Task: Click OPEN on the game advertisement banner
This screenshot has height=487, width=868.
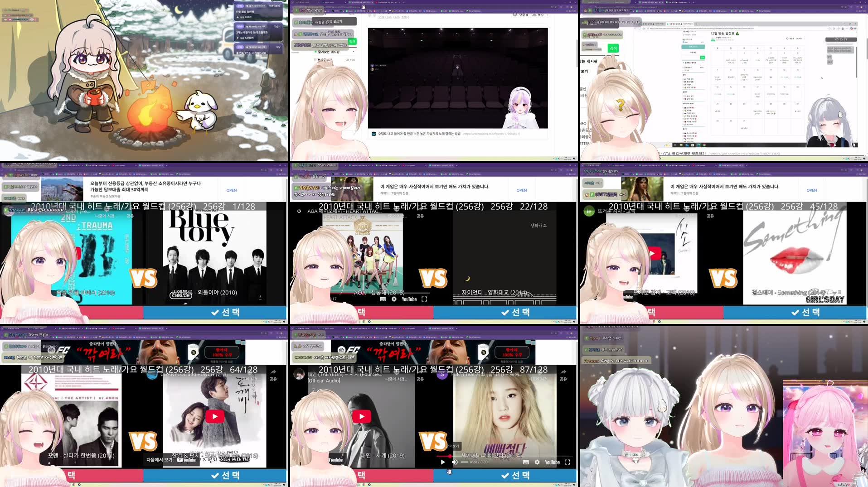Action: [x=521, y=190]
